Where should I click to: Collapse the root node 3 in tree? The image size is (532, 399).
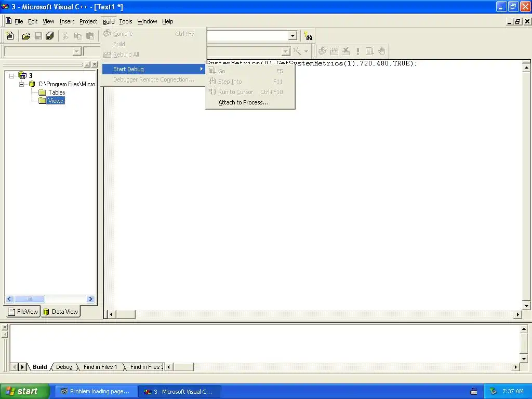click(11, 76)
